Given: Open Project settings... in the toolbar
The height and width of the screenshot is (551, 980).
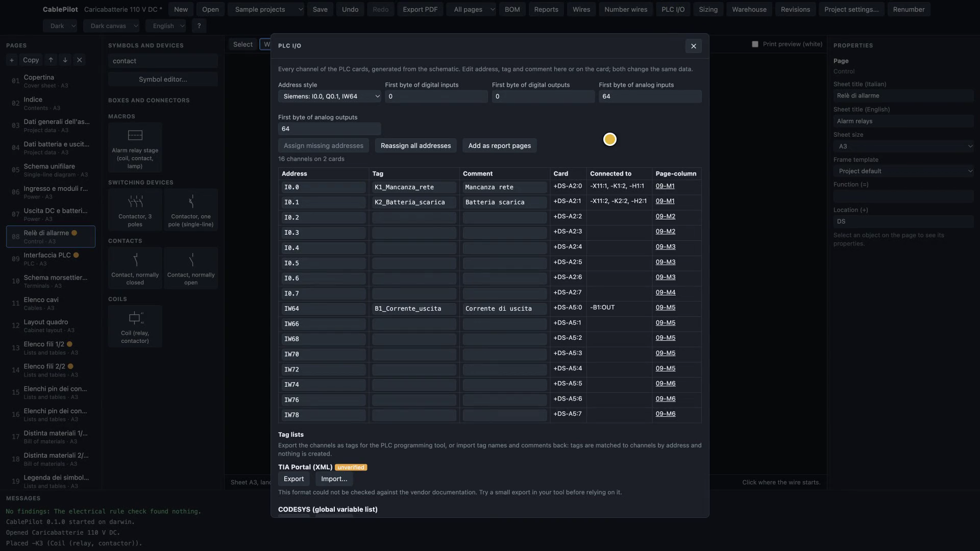Looking at the screenshot, I should tap(851, 10).
